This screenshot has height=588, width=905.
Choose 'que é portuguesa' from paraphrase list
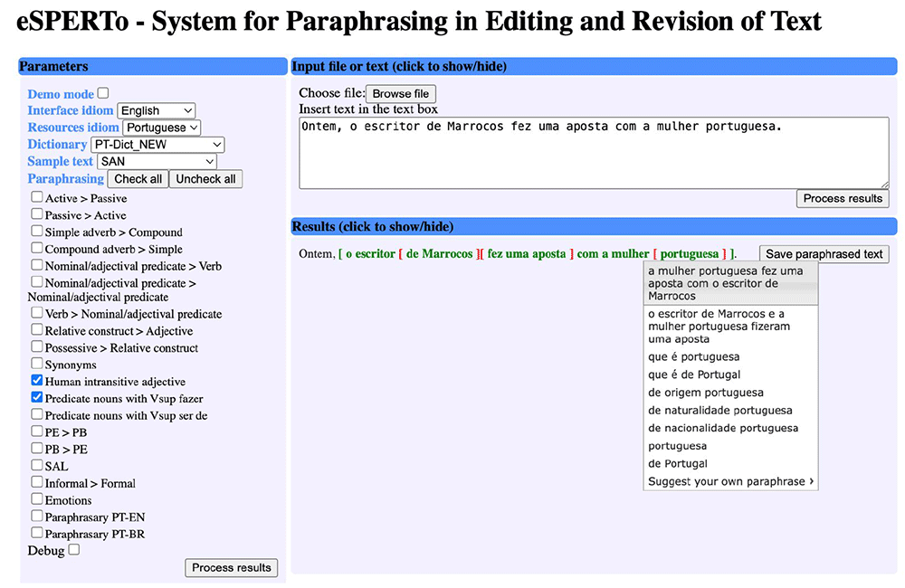point(730,356)
